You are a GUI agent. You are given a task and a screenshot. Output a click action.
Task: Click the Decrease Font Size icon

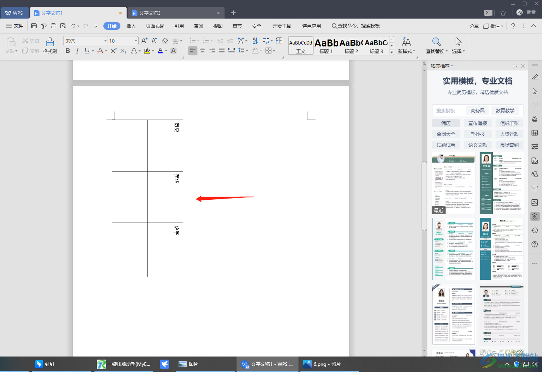click(155, 41)
